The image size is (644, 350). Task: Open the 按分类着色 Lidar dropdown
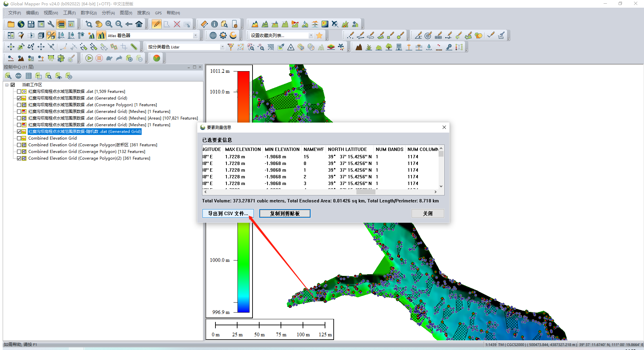click(x=222, y=47)
